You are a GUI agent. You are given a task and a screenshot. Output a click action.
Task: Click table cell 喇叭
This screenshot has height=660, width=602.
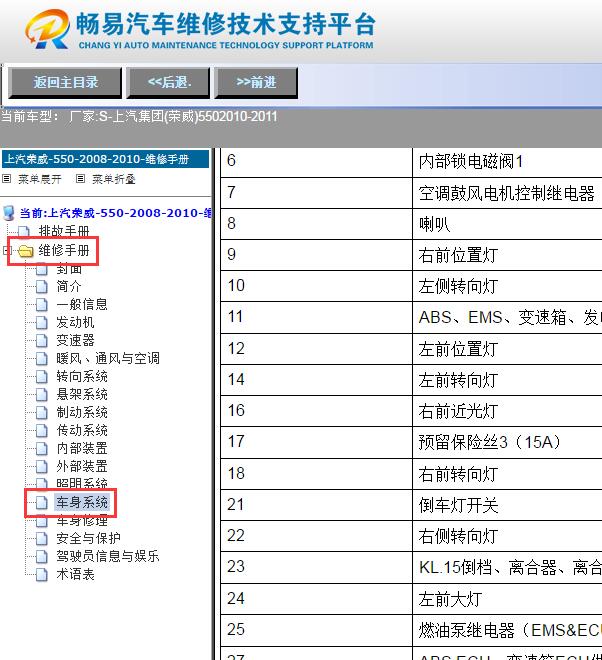(x=507, y=224)
